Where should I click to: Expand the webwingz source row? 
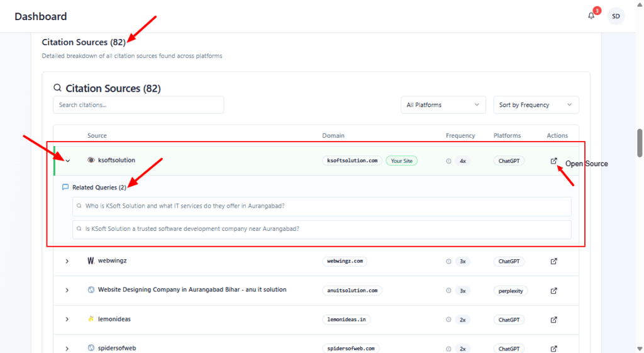coord(67,261)
